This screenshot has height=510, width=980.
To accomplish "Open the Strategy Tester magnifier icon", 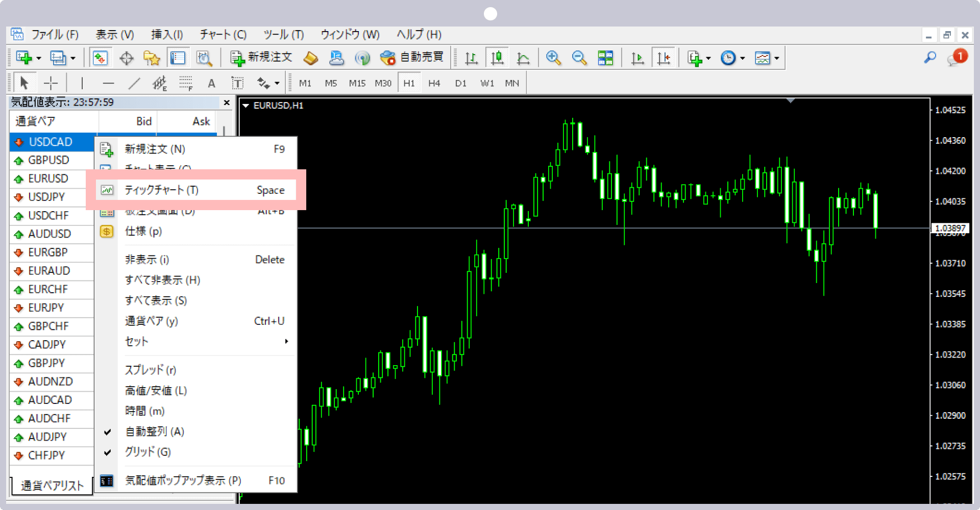I will tap(204, 58).
